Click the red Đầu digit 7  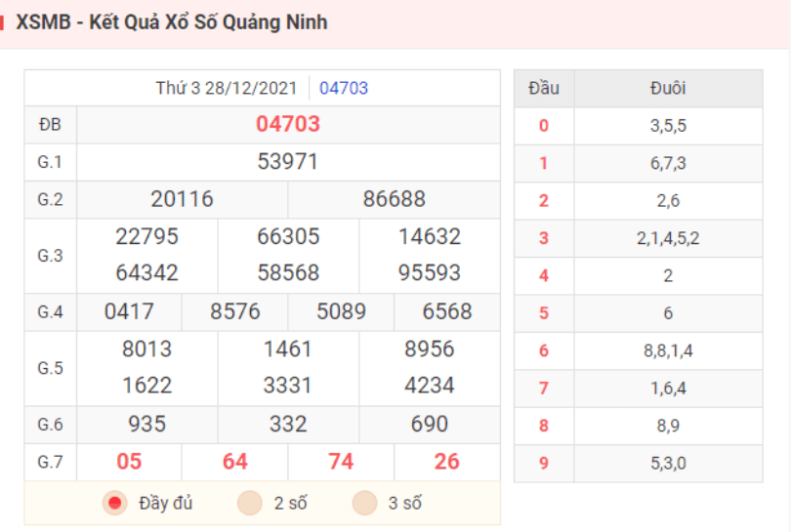[x=544, y=389]
